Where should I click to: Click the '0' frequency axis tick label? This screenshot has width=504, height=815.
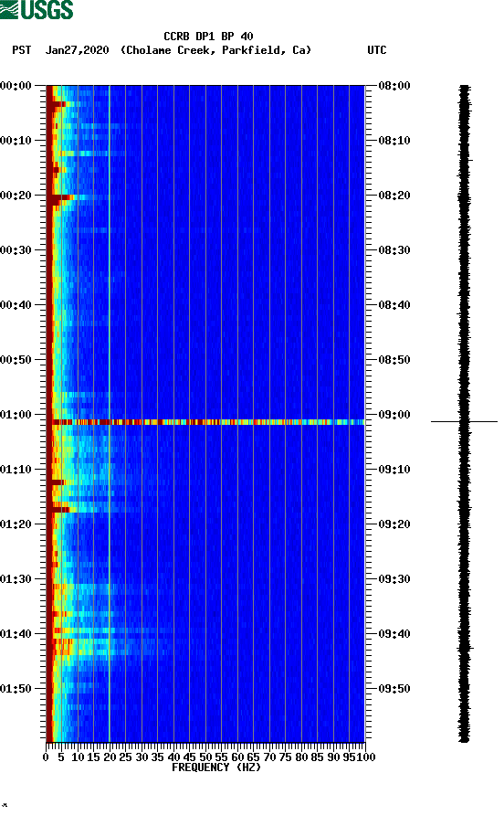pos(46,757)
